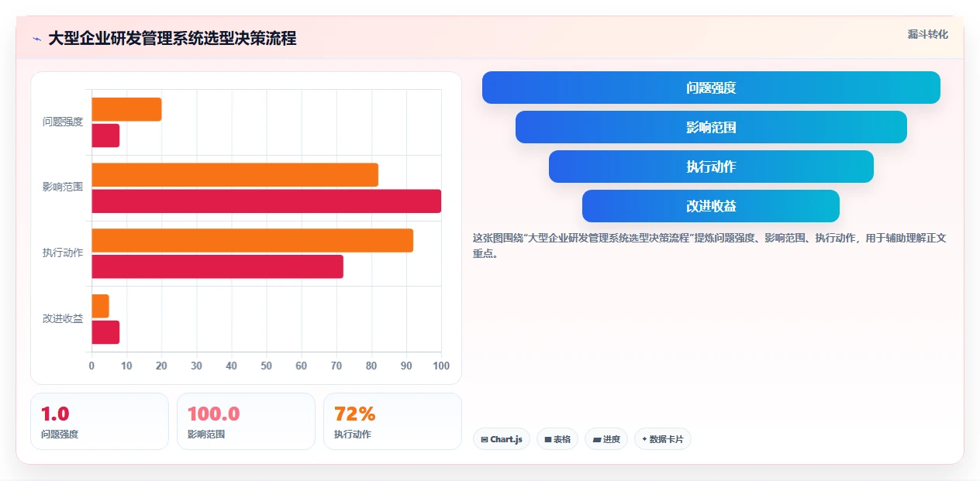The height and width of the screenshot is (481, 980).
Task: Click the 执行动作 y-axis label
Action: 63,253
